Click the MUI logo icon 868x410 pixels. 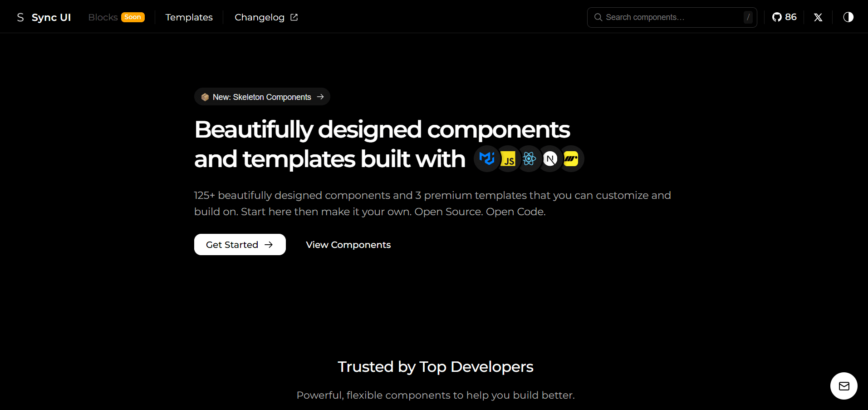tap(487, 159)
